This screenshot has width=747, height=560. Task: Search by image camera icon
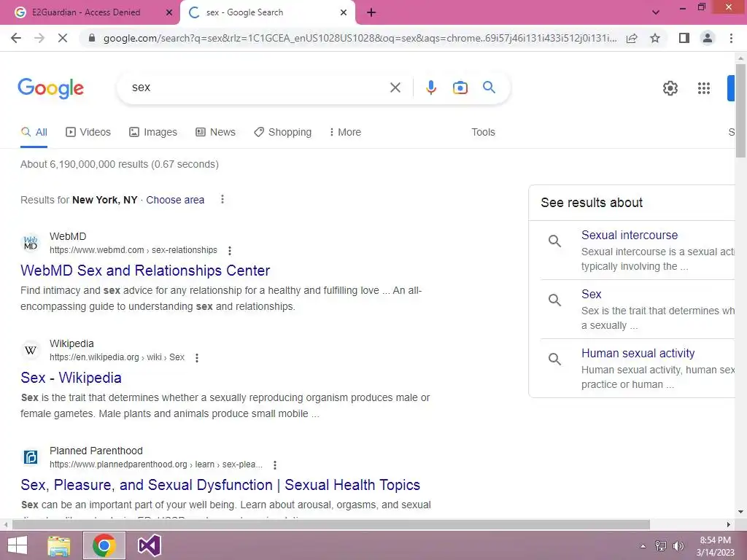(460, 87)
